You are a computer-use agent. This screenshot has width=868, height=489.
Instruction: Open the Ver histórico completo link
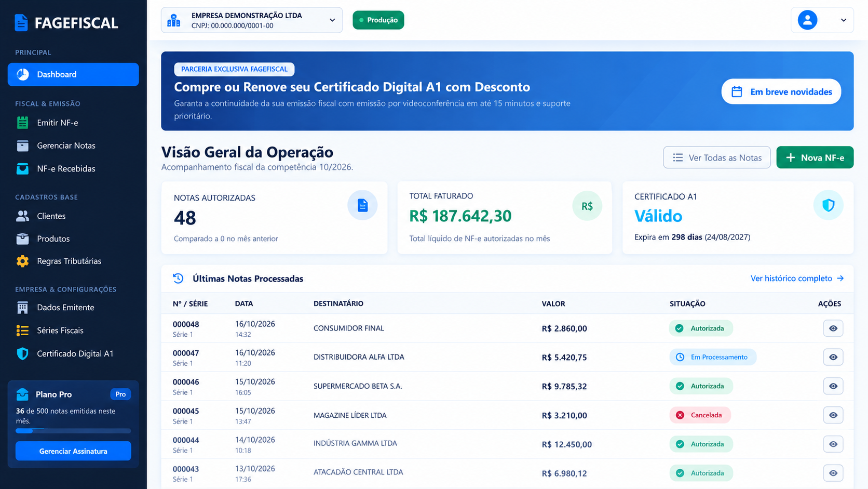(797, 279)
